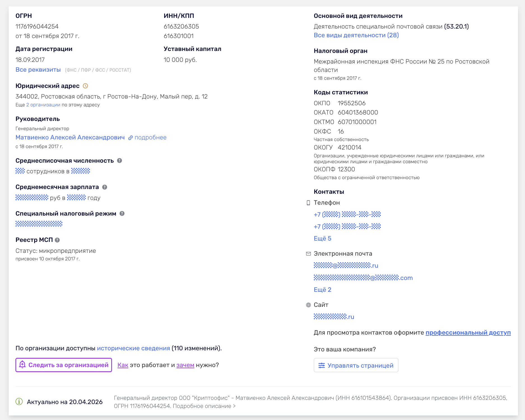Open the Все реквизиты link
The width and height of the screenshot is (525, 420).
[x=38, y=69]
